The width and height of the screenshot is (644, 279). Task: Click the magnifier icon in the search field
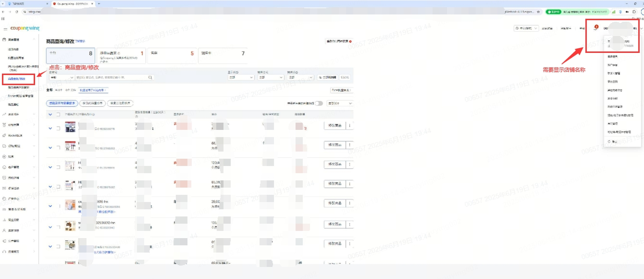pos(150,78)
